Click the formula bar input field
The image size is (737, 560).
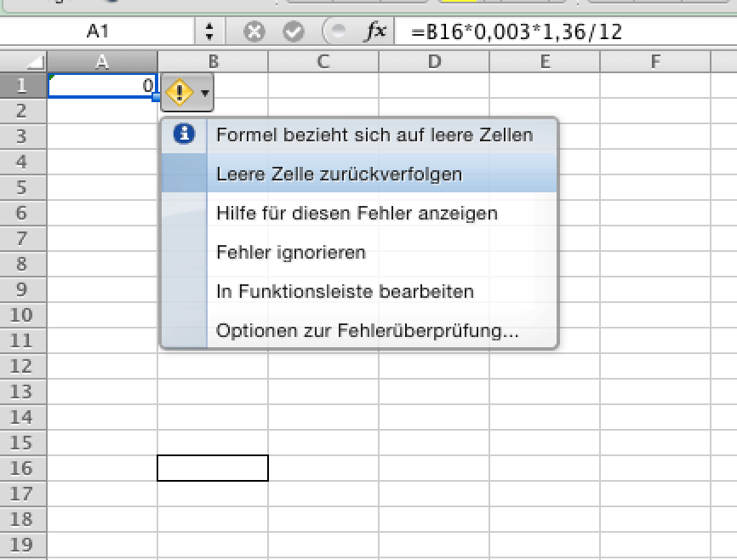tap(565, 31)
